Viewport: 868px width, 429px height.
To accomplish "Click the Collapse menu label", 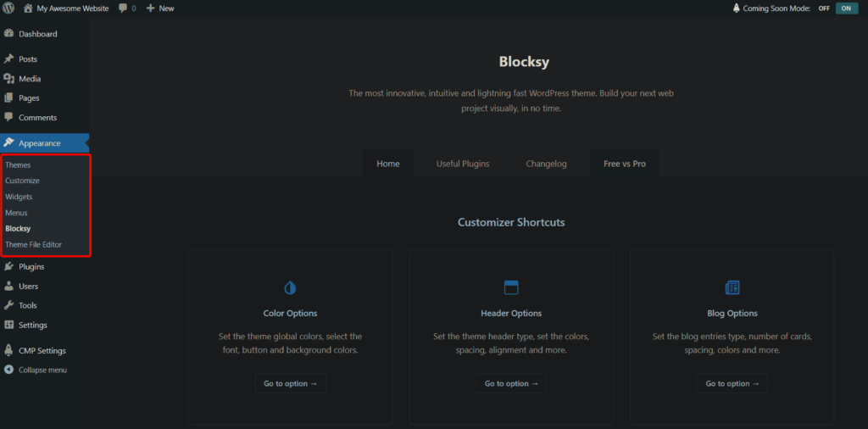I will tap(42, 370).
